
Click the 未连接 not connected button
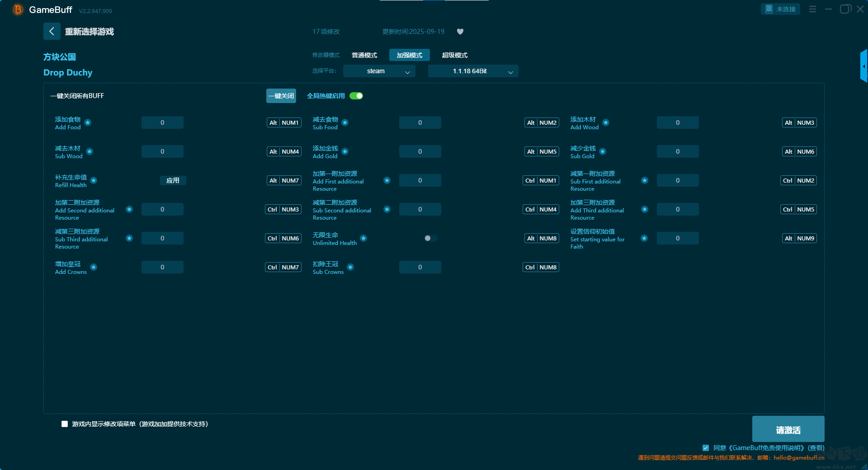click(780, 9)
